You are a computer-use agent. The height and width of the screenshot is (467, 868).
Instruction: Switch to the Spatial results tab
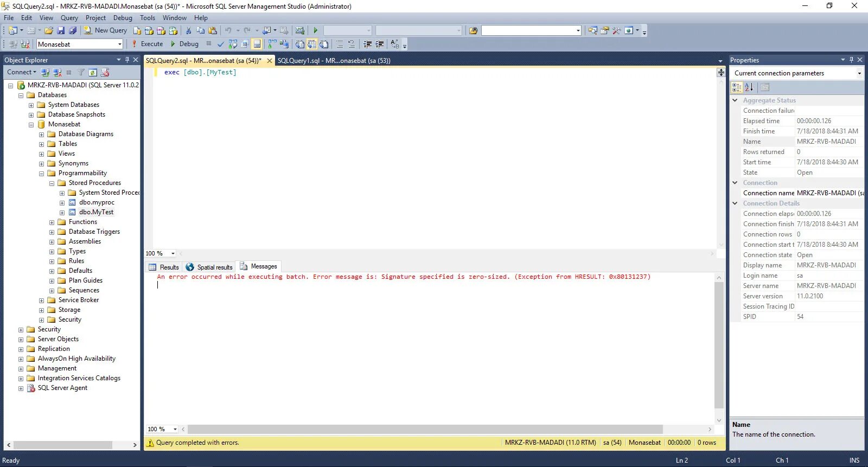[x=209, y=267]
